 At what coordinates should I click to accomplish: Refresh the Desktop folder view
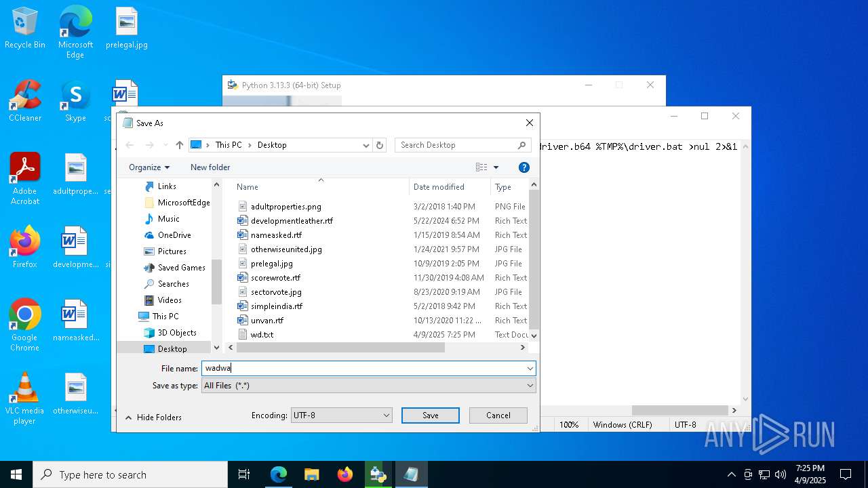pos(380,145)
